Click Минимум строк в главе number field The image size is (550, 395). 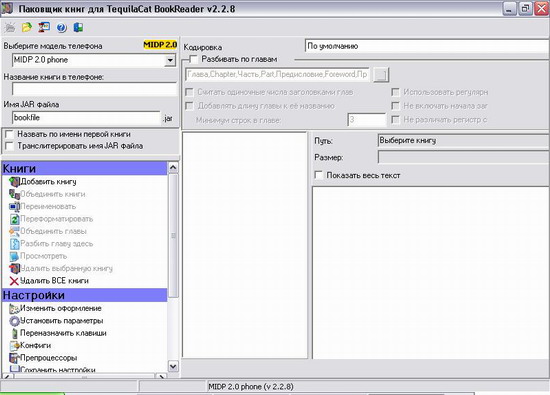(367, 120)
